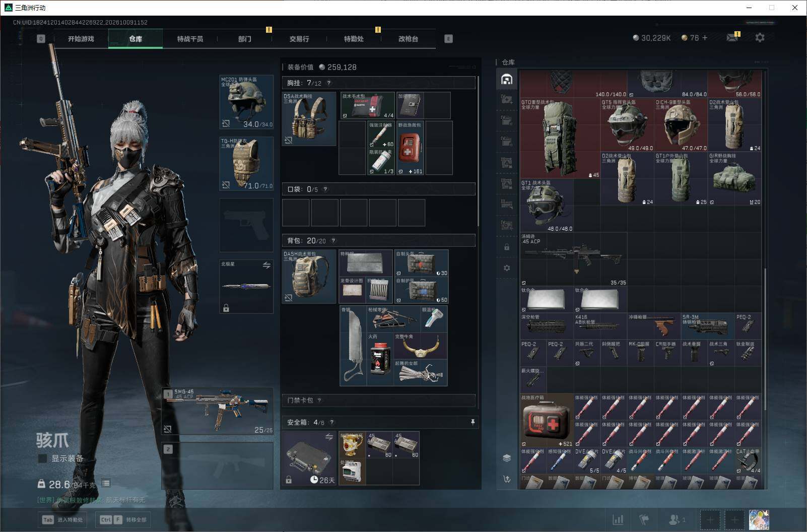Go to the 改枪台 tab
Viewport: 807px width, 532px height.
[408, 39]
